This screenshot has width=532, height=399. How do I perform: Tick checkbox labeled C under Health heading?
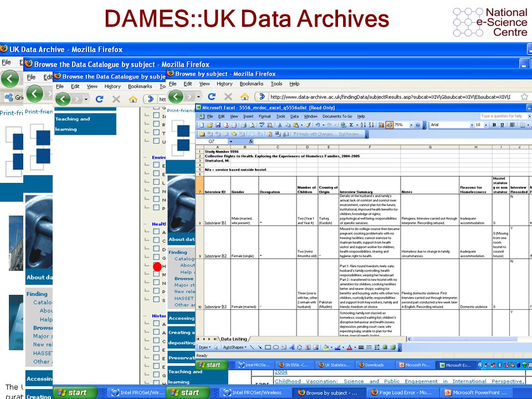click(x=156, y=240)
